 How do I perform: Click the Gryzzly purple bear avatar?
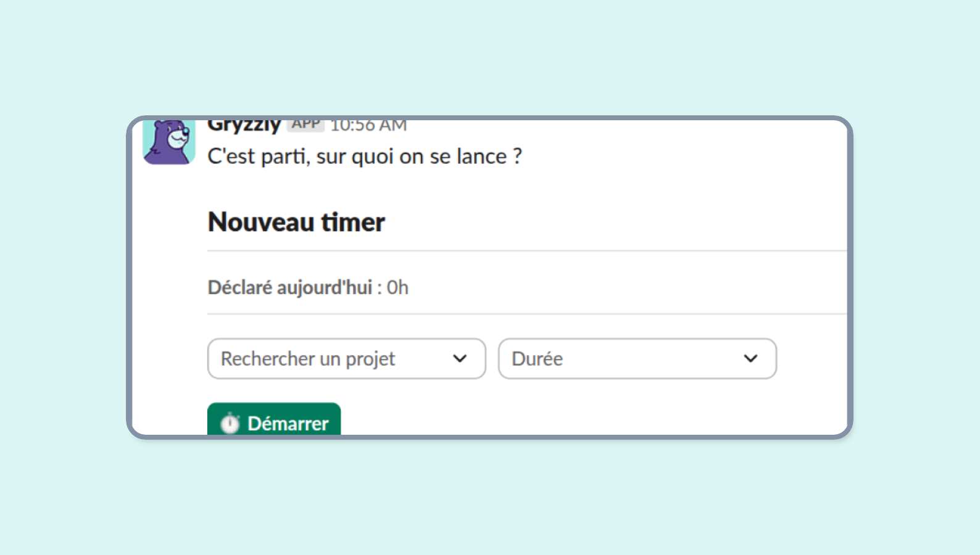coord(169,142)
